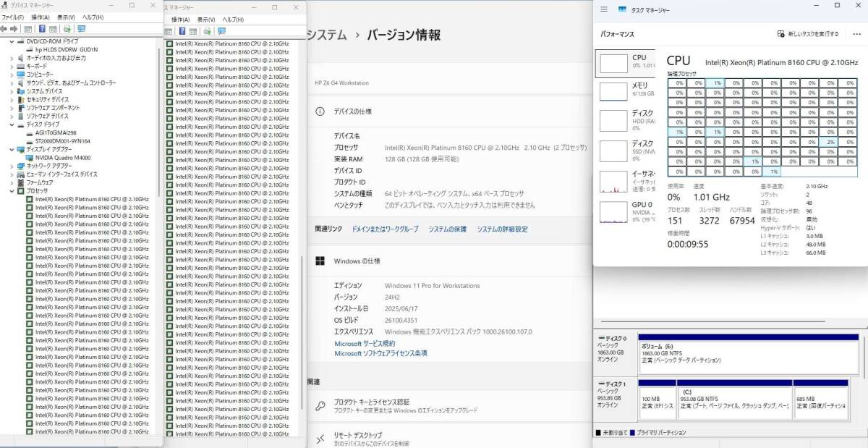
Task: Expand the ファームウェア node
Action: (11, 182)
